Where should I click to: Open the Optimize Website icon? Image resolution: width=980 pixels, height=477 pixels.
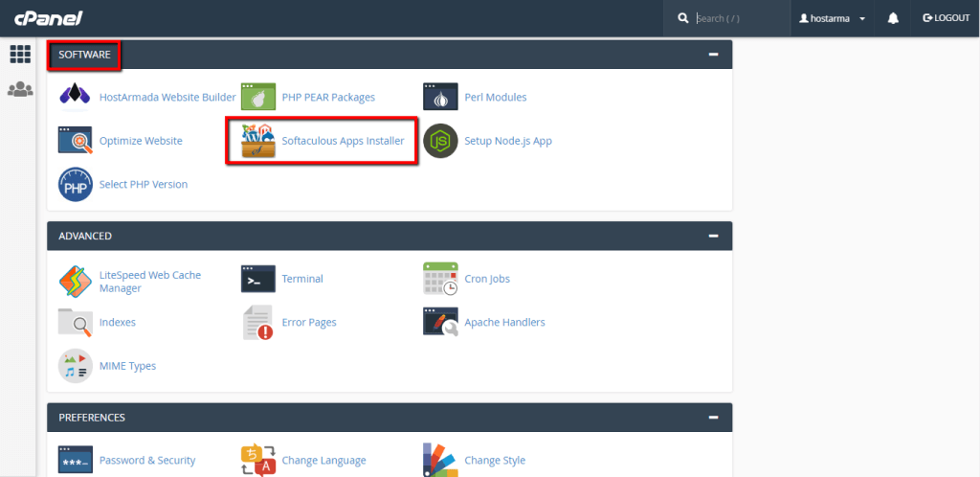[x=75, y=141]
